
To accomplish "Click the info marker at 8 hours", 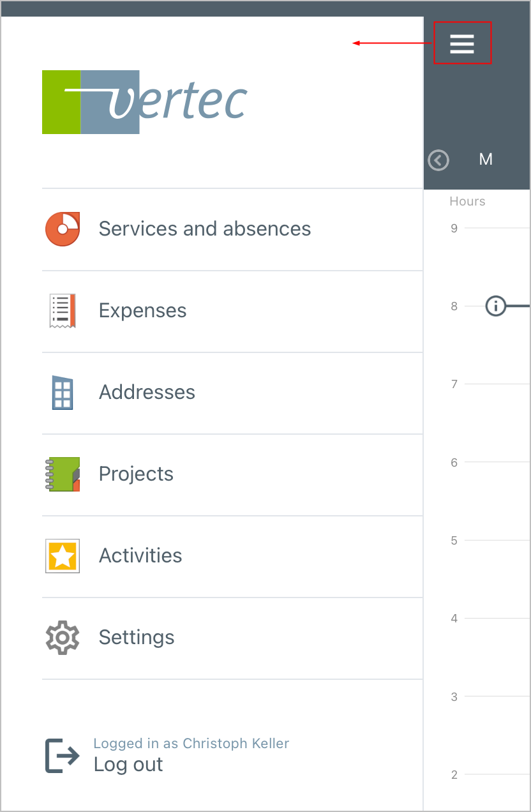I will coord(495,306).
